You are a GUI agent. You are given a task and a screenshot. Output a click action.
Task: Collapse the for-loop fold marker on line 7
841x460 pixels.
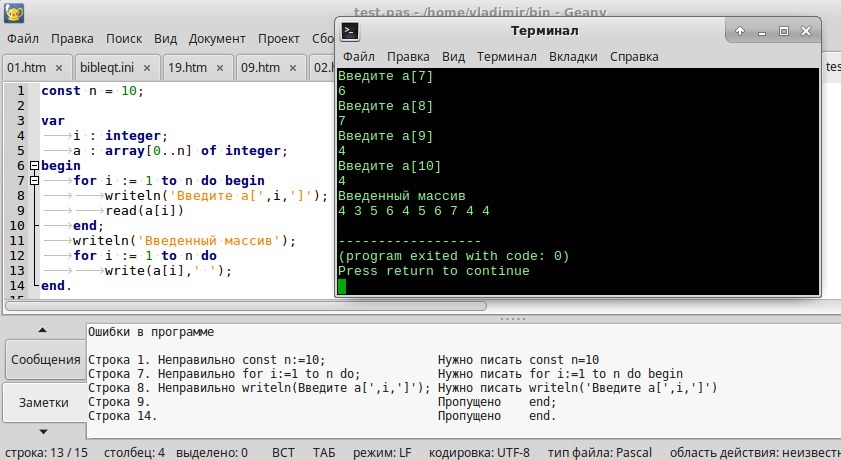click(x=33, y=181)
